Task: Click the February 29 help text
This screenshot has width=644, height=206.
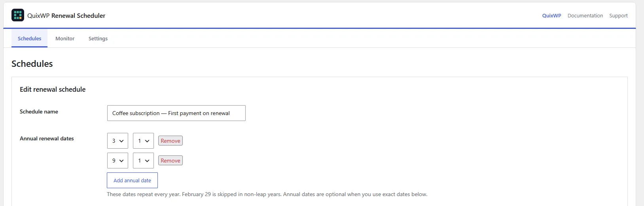Action: 267,194
